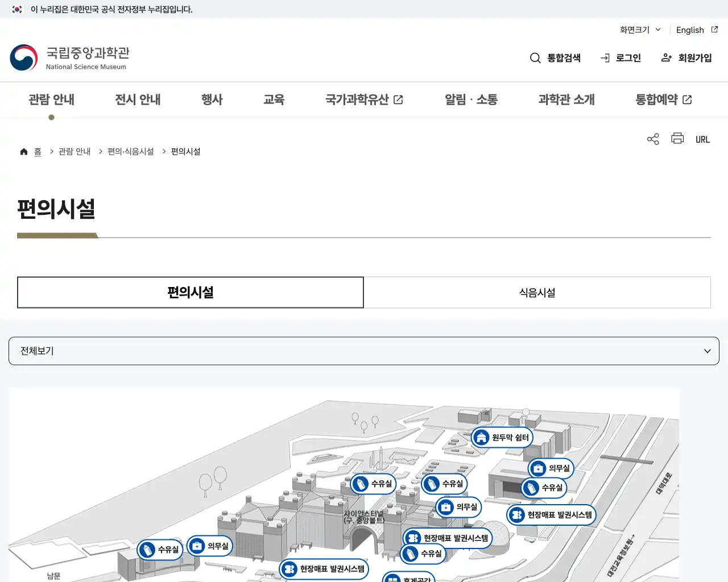728x582 pixels.
Task: Click the URL copy icon
Action: coord(703,139)
